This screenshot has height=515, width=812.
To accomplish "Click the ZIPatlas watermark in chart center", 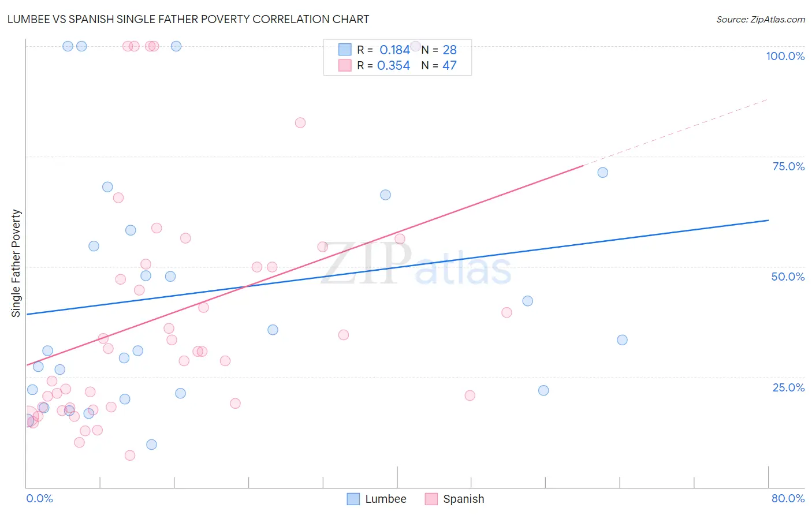I will tap(416, 264).
